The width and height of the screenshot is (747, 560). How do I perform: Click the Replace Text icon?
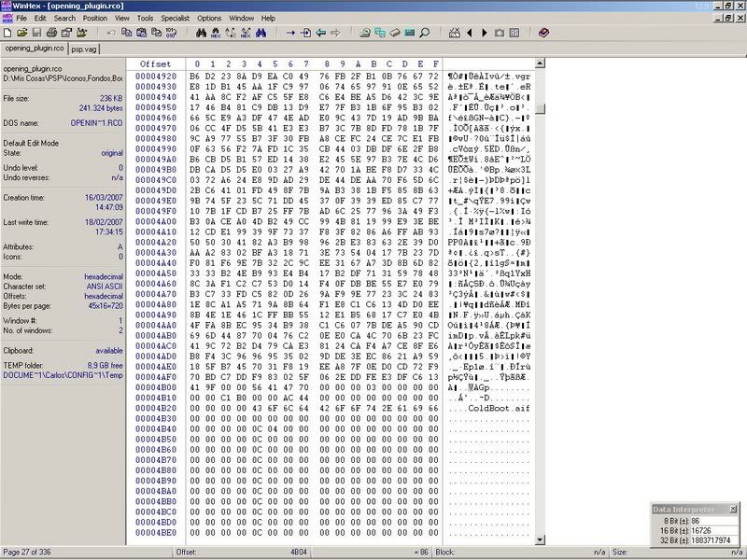231,33
